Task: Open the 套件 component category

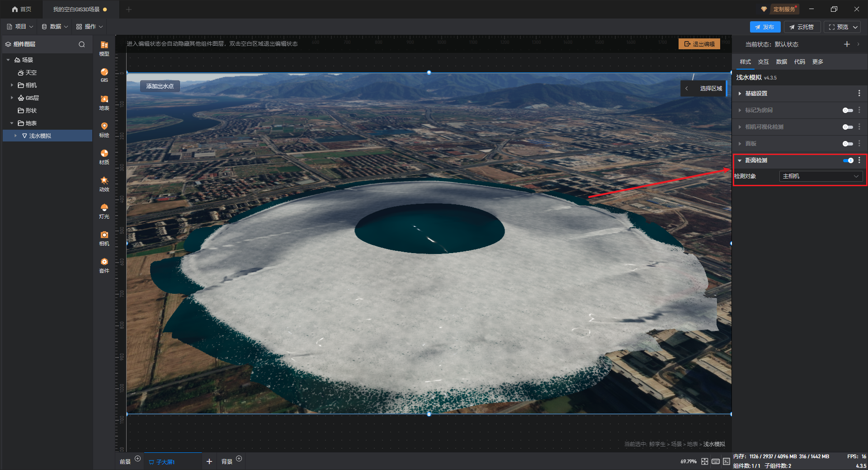Action: (x=104, y=265)
